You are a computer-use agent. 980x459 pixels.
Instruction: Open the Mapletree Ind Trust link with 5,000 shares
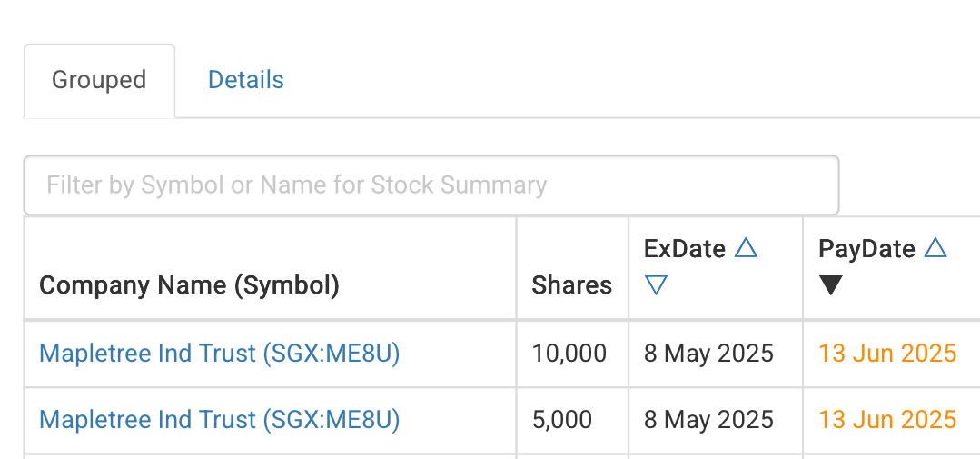pyautogui.click(x=220, y=419)
